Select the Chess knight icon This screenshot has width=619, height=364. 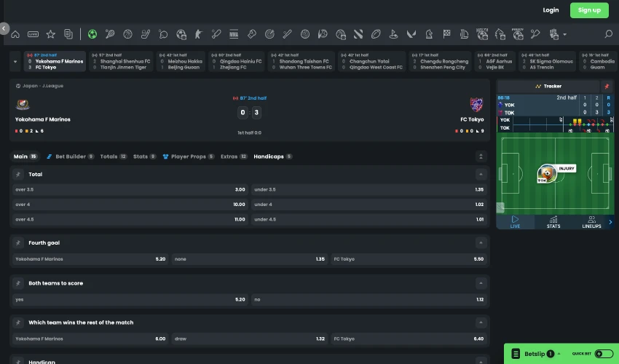(429, 34)
